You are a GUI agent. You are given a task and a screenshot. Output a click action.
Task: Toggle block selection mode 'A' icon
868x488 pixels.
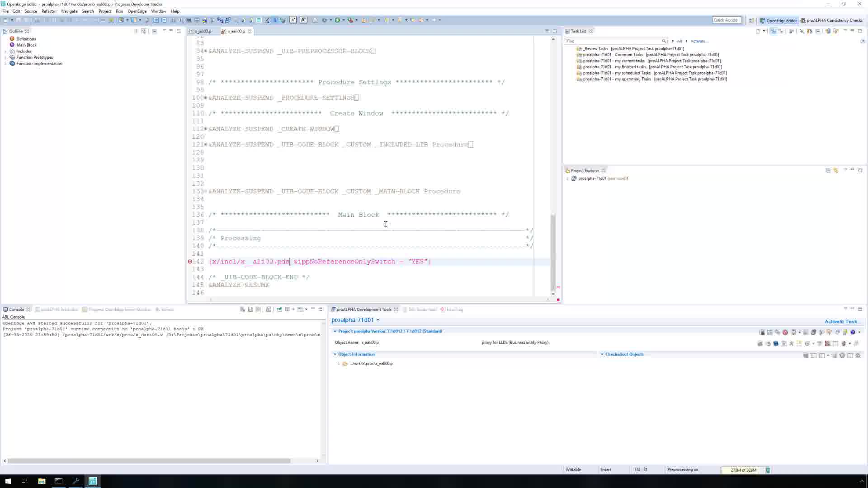[303, 20]
